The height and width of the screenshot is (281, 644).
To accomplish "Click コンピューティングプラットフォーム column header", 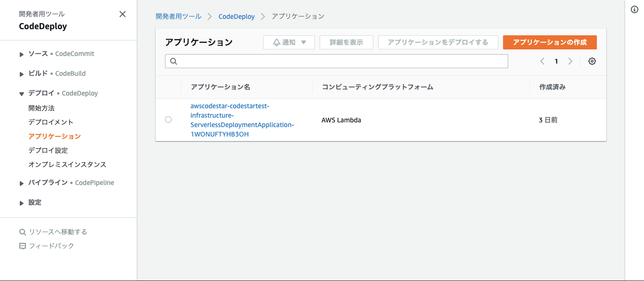I will pyautogui.click(x=377, y=87).
